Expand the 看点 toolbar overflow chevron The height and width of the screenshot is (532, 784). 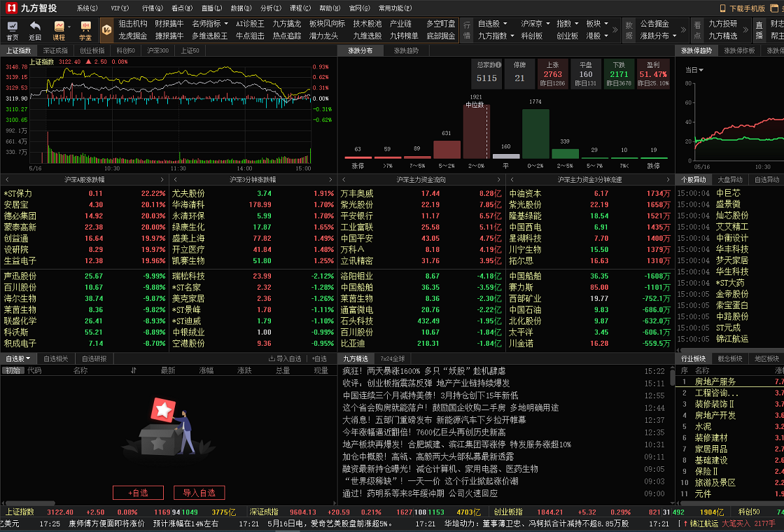745,30
